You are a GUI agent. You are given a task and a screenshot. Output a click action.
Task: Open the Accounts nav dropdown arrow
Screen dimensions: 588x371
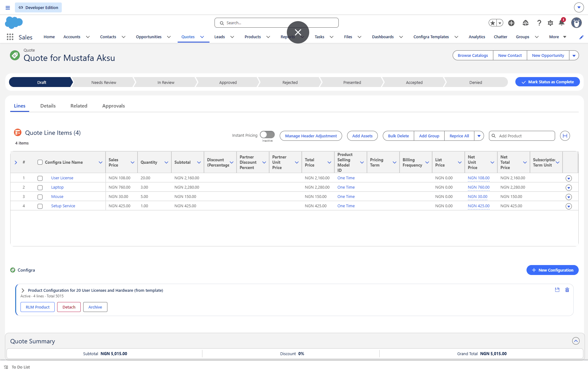[x=88, y=37]
